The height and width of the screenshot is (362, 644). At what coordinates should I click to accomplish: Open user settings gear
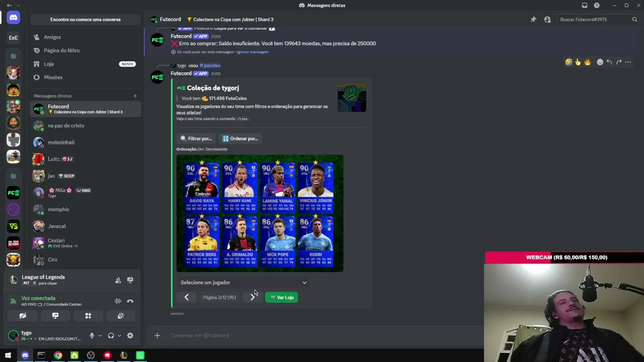(130, 335)
